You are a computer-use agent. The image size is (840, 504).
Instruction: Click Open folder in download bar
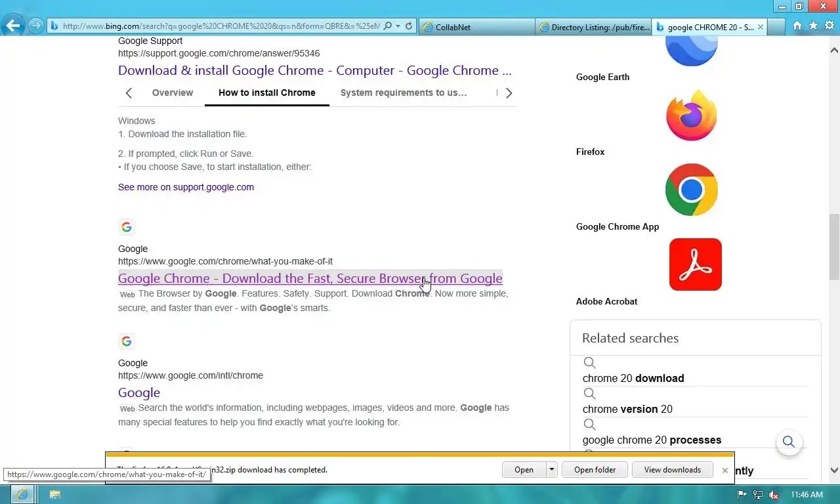[595, 470]
